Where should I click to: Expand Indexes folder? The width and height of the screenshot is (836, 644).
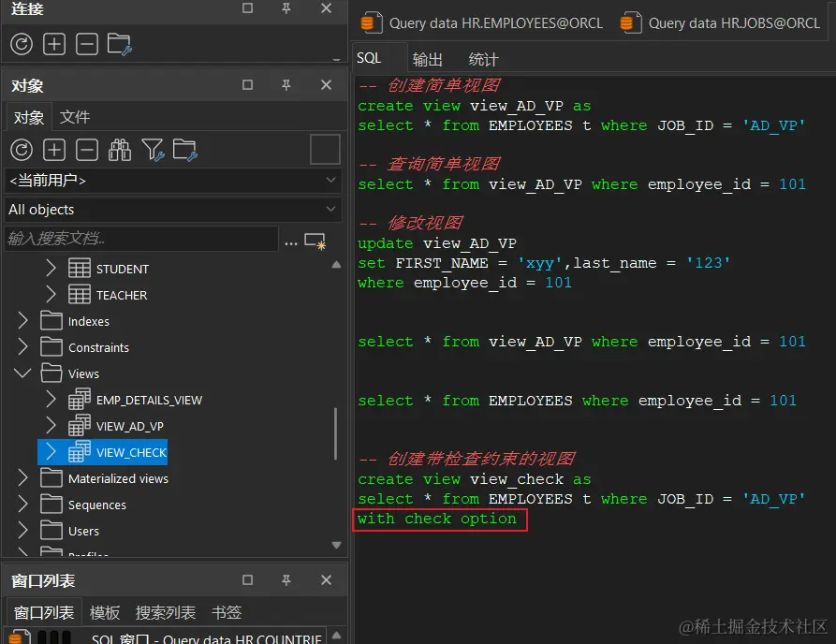coord(22,320)
